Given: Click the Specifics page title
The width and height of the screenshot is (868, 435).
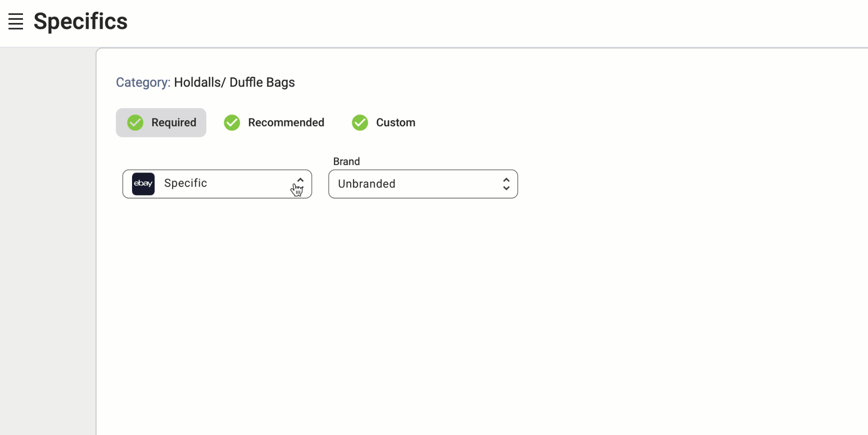Looking at the screenshot, I should coord(81,21).
